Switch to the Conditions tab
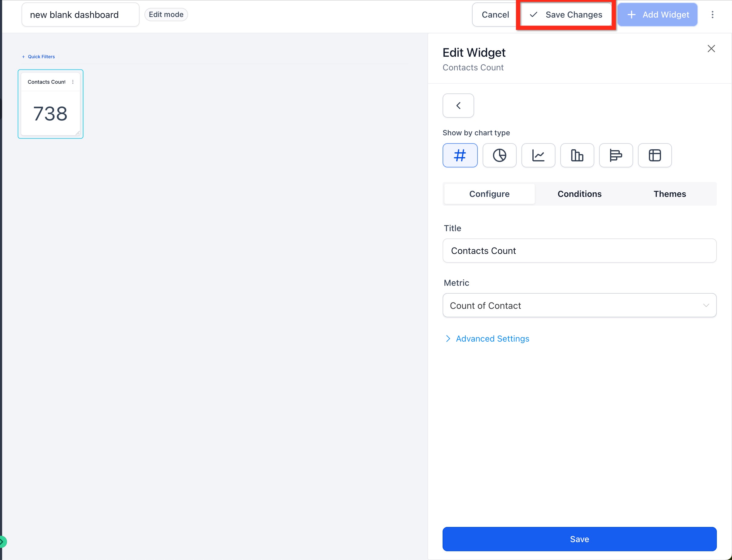 579,194
